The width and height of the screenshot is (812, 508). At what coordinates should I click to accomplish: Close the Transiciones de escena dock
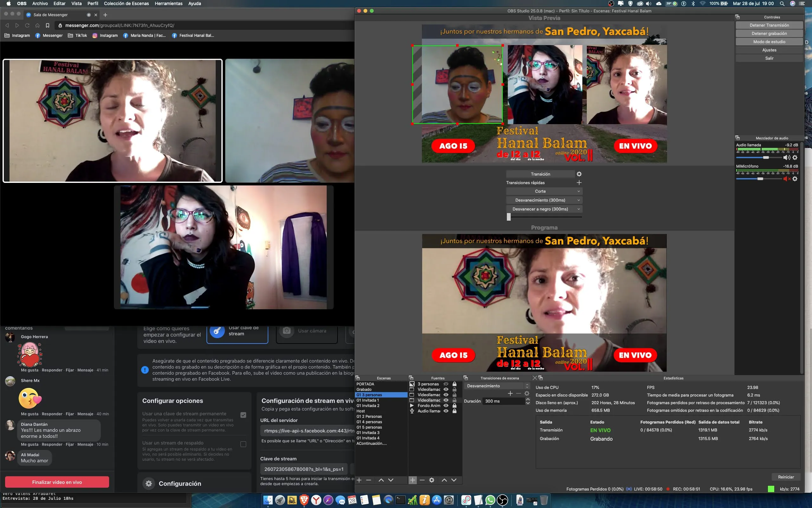[535, 378]
